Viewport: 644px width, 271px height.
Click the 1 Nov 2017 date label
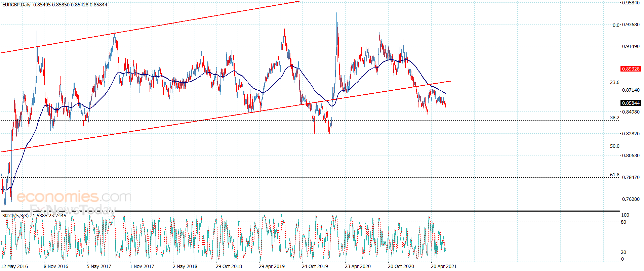click(x=142, y=266)
